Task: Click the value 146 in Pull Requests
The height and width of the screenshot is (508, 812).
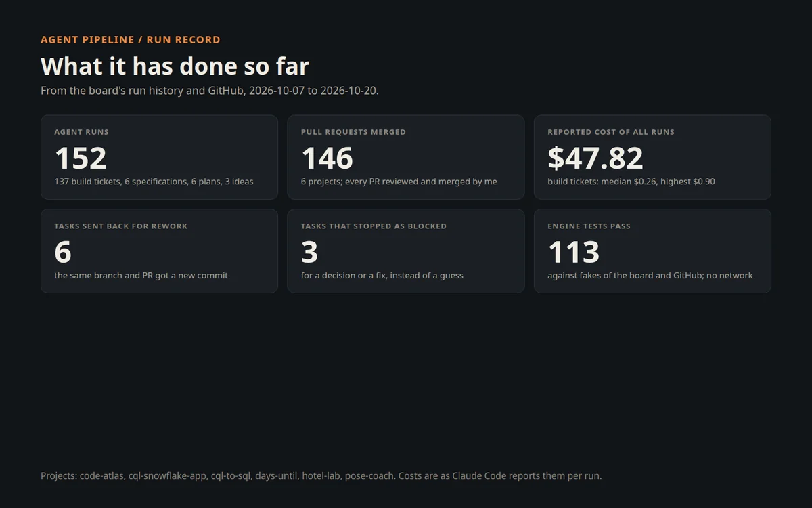Action: click(327, 158)
